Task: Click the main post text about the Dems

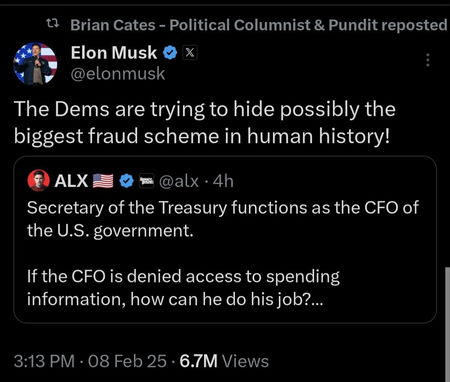Action: (x=205, y=123)
